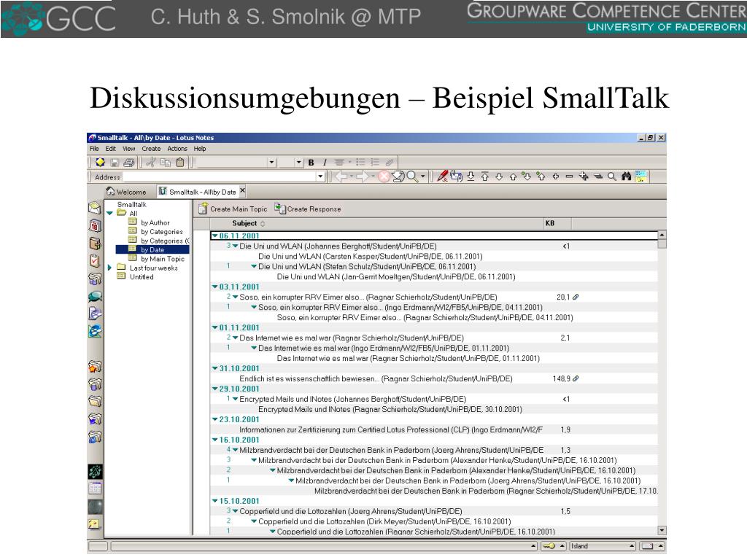Screen dimensions: 747x560
Task: Open the Create menu
Action: click(x=151, y=149)
